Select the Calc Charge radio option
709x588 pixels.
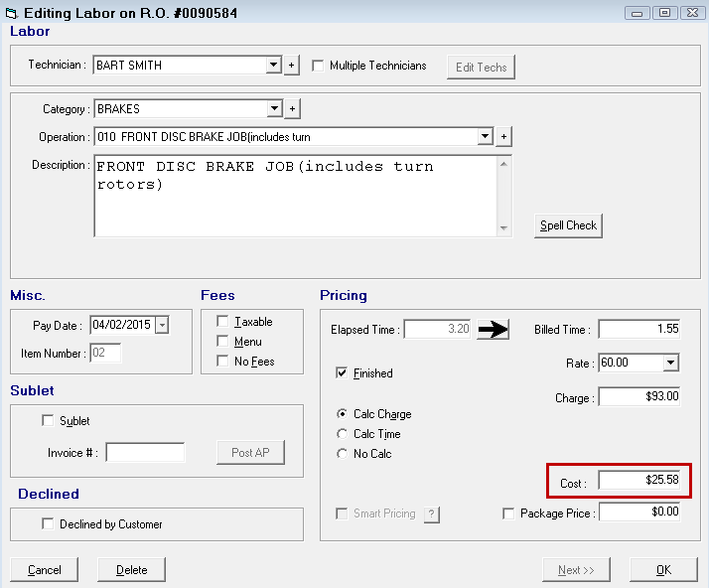343,414
